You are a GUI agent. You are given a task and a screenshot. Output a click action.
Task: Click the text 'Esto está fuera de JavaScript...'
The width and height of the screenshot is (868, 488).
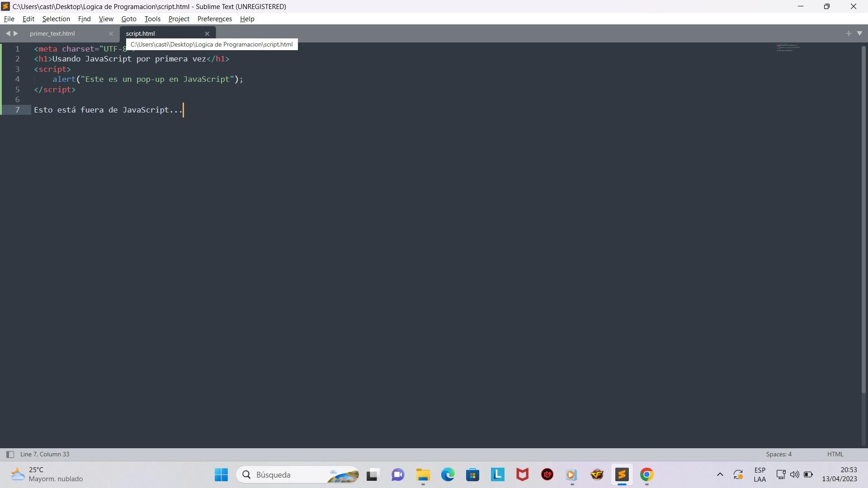108,110
